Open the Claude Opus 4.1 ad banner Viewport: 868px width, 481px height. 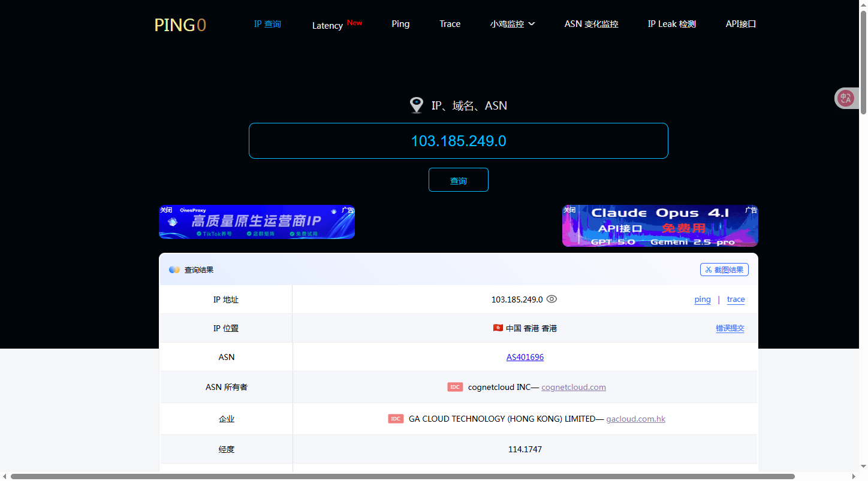coord(660,226)
